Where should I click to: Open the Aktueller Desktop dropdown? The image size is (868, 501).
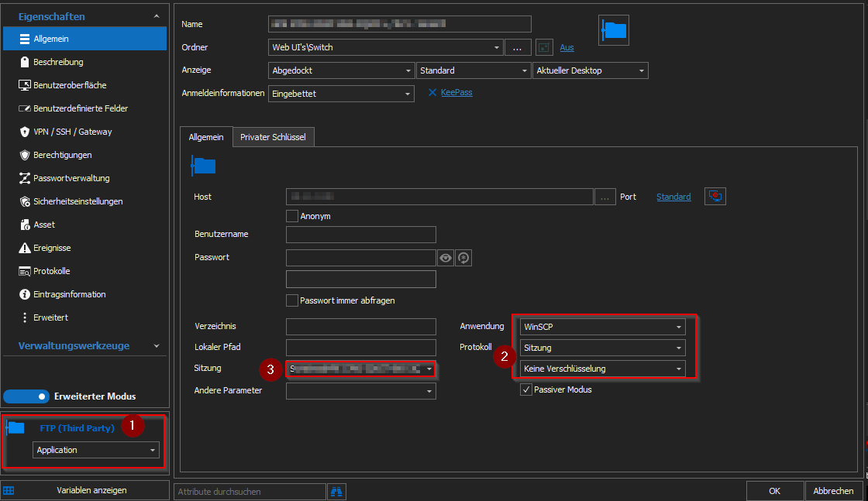point(590,70)
